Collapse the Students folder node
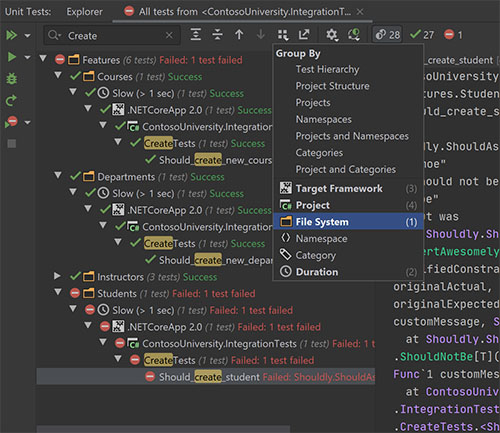 click(58, 292)
